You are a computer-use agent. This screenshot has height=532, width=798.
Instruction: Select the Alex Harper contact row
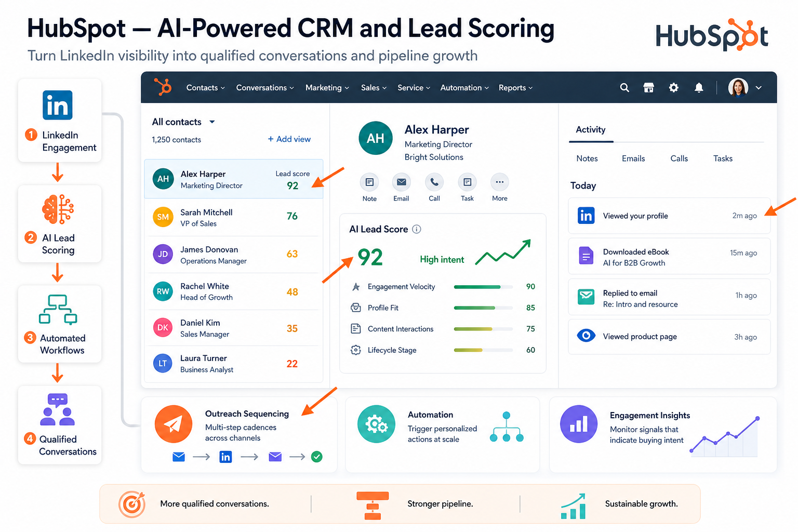234,179
